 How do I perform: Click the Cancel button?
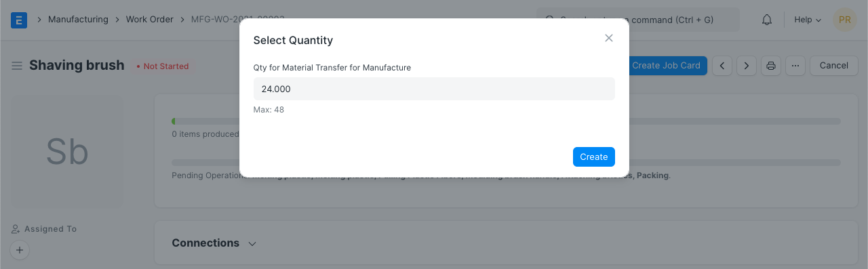pos(834,66)
